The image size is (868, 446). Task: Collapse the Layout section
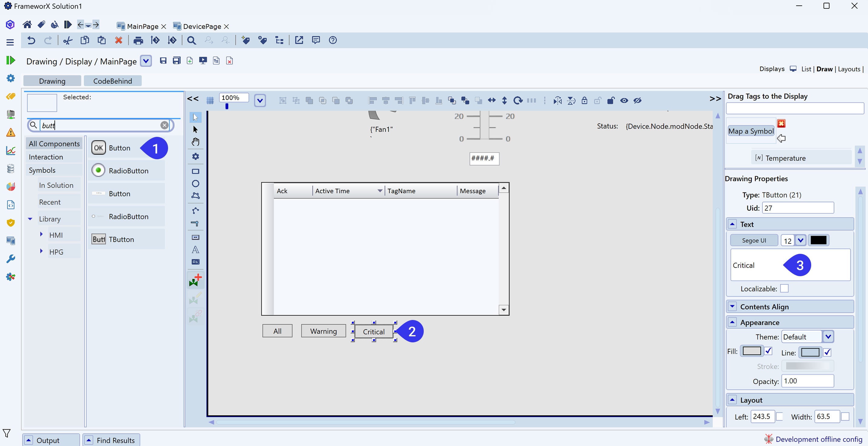(732, 400)
